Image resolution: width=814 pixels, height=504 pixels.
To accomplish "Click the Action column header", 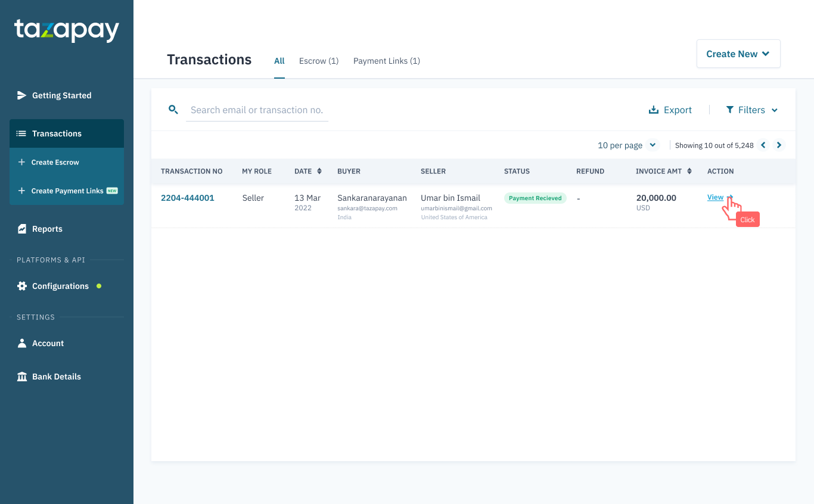I will pos(720,171).
